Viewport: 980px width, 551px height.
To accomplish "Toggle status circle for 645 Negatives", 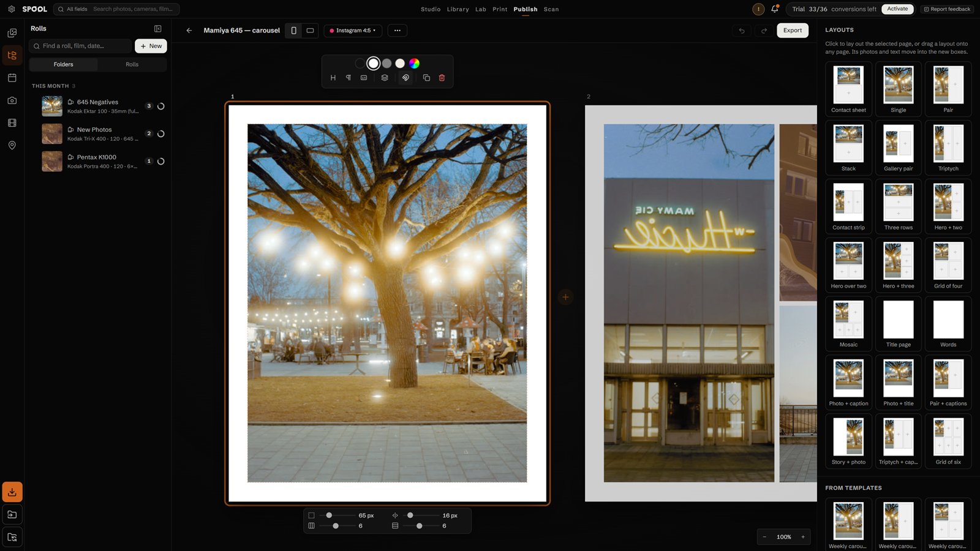I will 161,107.
